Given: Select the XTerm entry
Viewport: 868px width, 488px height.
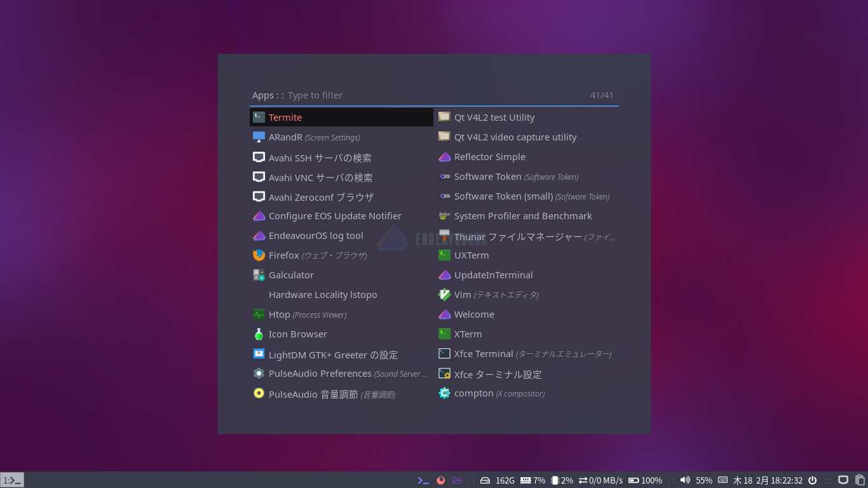Looking at the screenshot, I should (527, 334).
